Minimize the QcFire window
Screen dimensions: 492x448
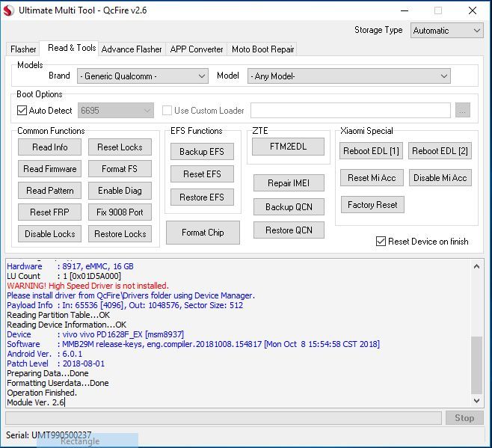click(x=405, y=10)
